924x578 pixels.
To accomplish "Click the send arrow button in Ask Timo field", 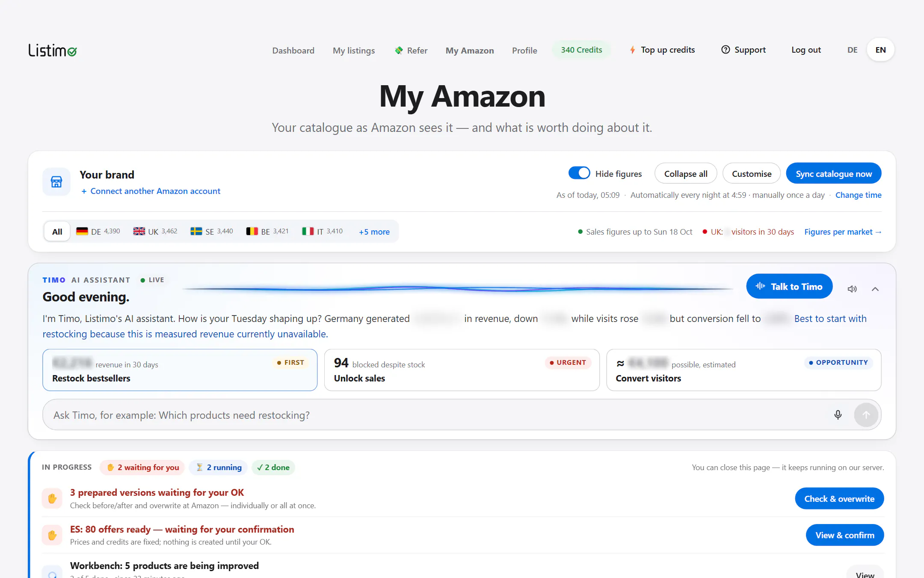I will (866, 415).
